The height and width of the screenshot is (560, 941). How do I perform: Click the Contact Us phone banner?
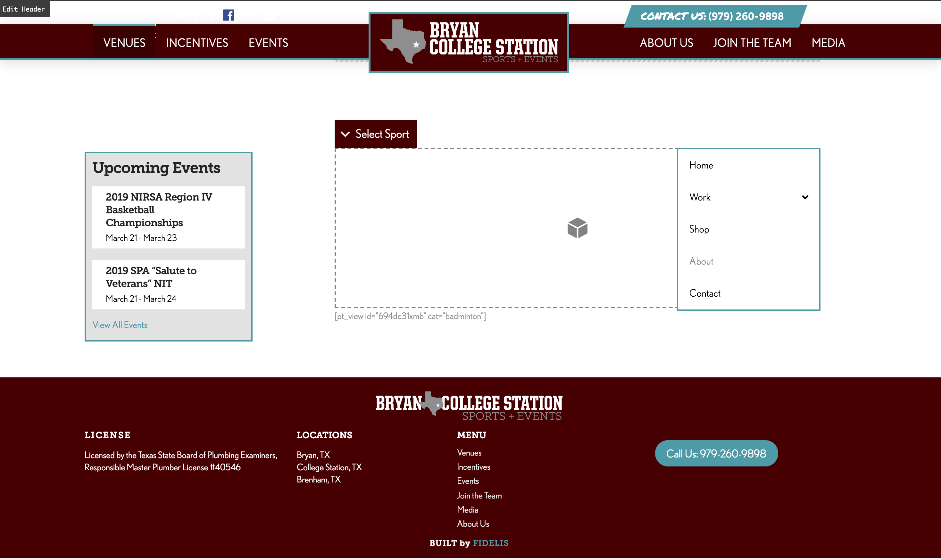(714, 16)
